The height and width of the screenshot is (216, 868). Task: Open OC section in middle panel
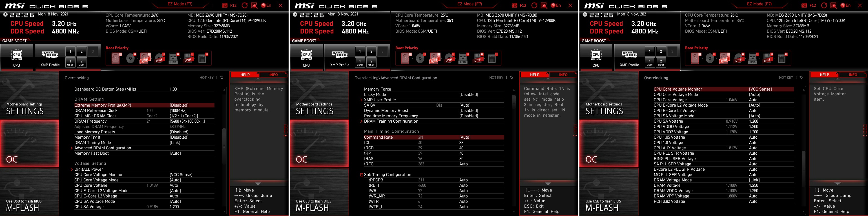[x=319, y=144]
